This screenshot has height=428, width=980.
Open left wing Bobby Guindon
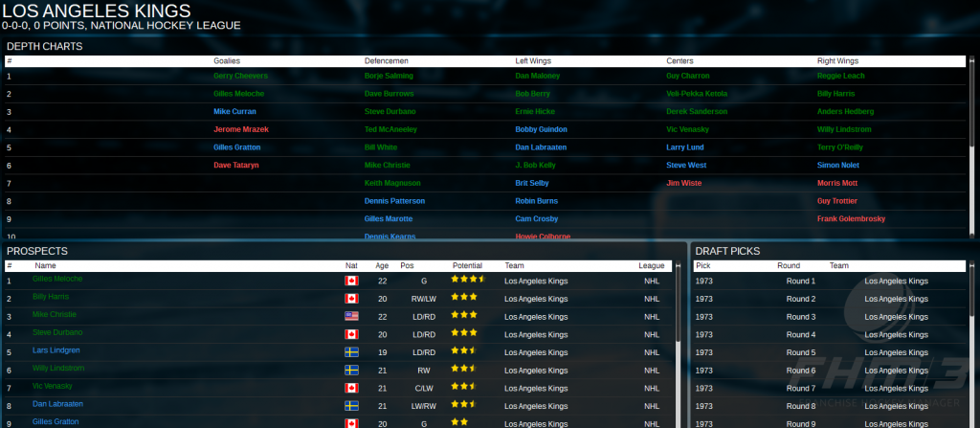(542, 129)
